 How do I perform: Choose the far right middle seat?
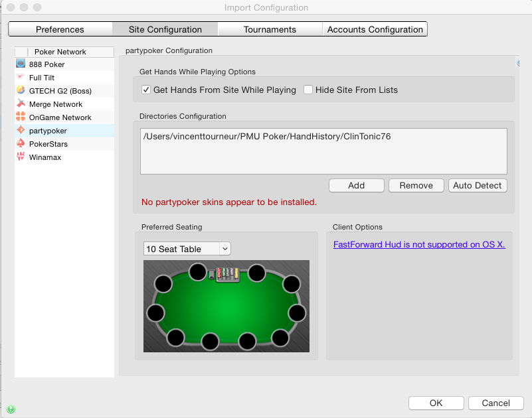(297, 313)
